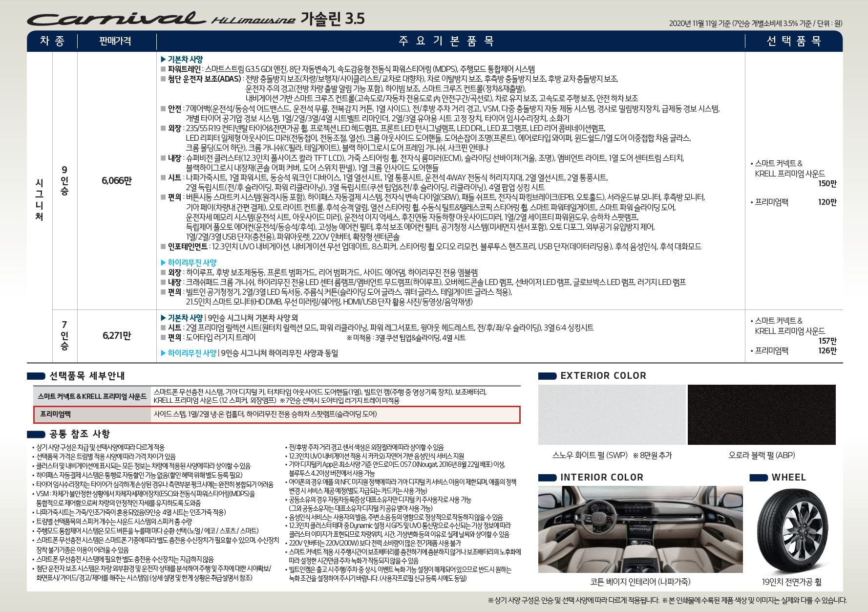Click the EXTERIOR COLOR heading
The width and height of the screenshot is (868, 612).
pyautogui.click(x=603, y=375)
